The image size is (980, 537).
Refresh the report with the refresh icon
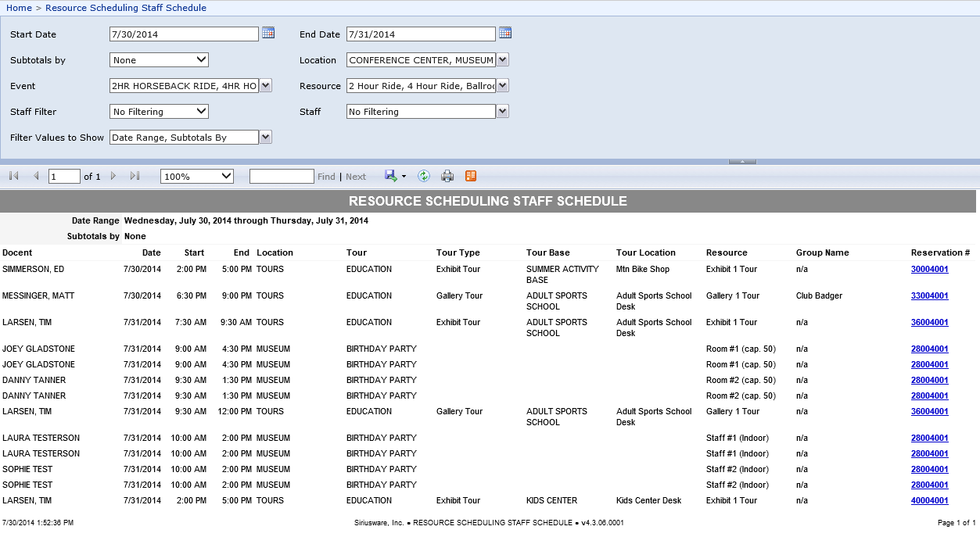pyautogui.click(x=424, y=176)
